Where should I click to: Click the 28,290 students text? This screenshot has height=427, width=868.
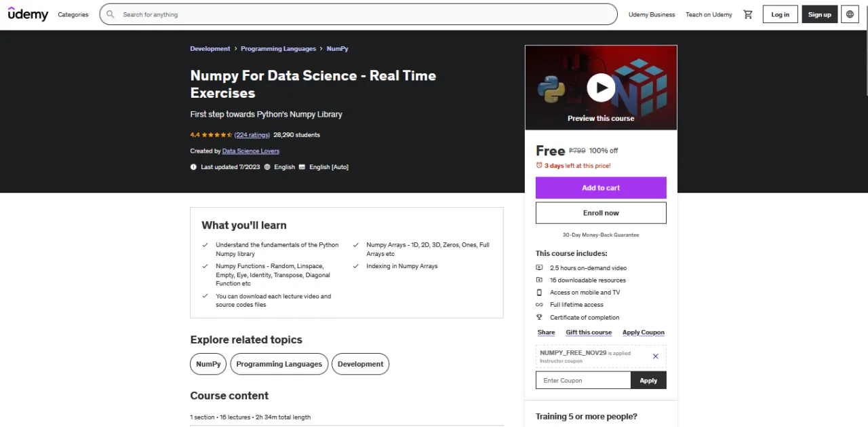pyautogui.click(x=296, y=135)
